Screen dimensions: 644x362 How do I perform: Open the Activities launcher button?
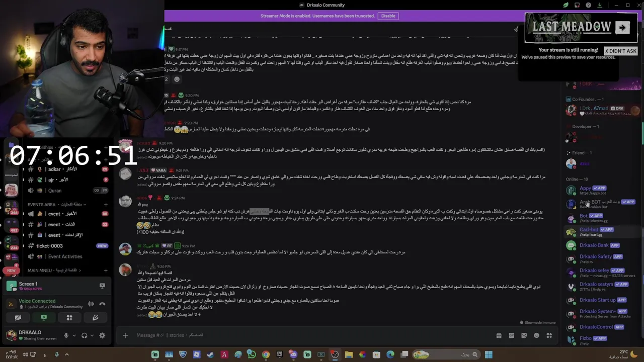tap(69, 318)
